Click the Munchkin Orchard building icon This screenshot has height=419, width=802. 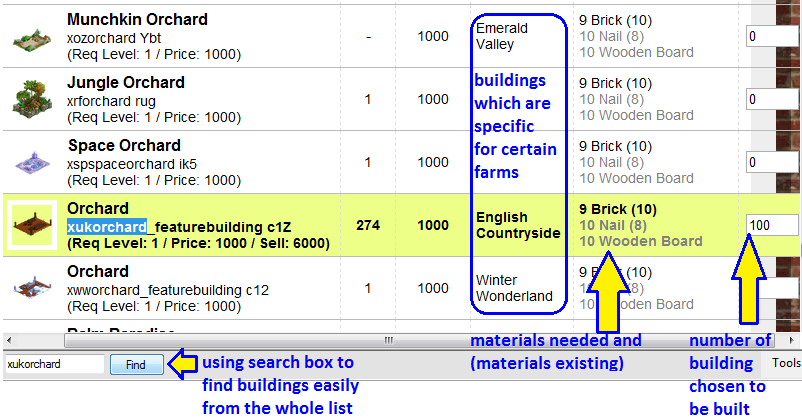32,40
